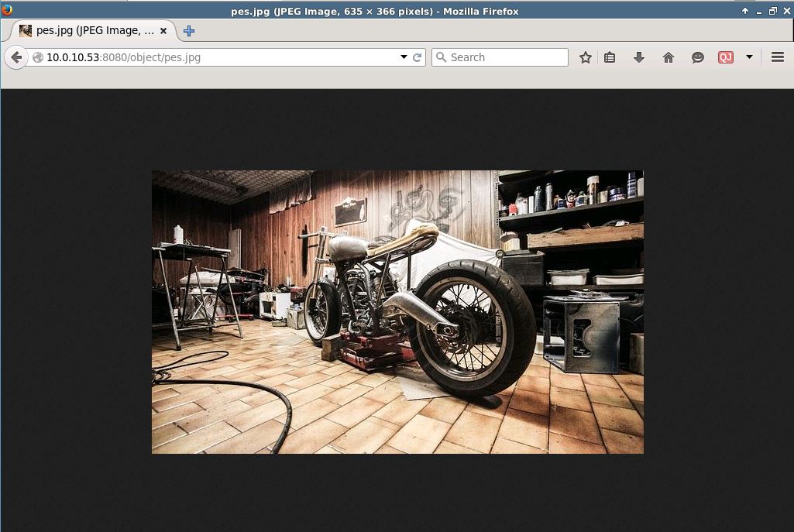794x532 pixels.
Task: Select the pes.jpg tab
Action: coord(94,31)
